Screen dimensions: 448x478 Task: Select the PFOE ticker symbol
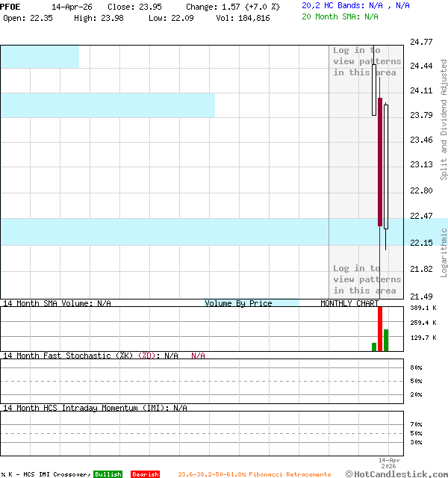pyautogui.click(x=10, y=7)
